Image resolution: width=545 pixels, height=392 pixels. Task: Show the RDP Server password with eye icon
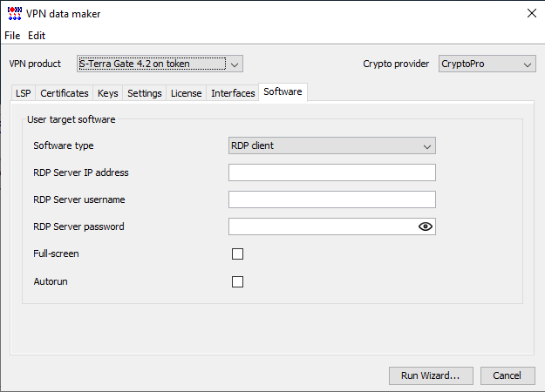(x=425, y=226)
